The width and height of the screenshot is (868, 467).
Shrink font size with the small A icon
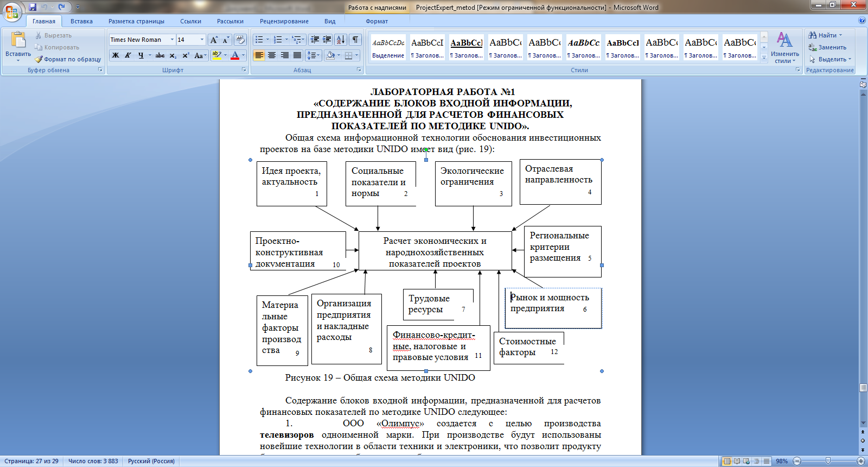(226, 40)
